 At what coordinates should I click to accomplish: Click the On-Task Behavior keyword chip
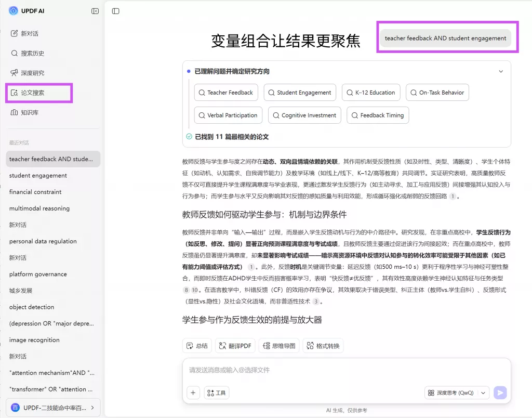[437, 93]
